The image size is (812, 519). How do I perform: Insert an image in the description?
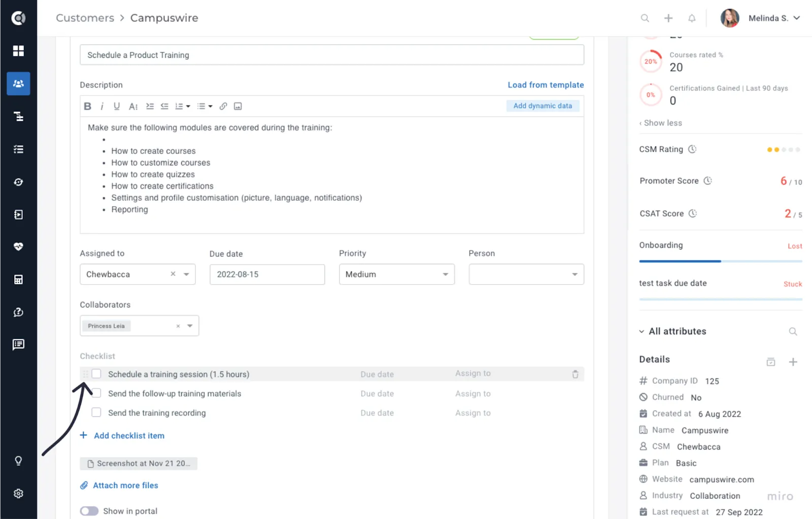click(238, 106)
